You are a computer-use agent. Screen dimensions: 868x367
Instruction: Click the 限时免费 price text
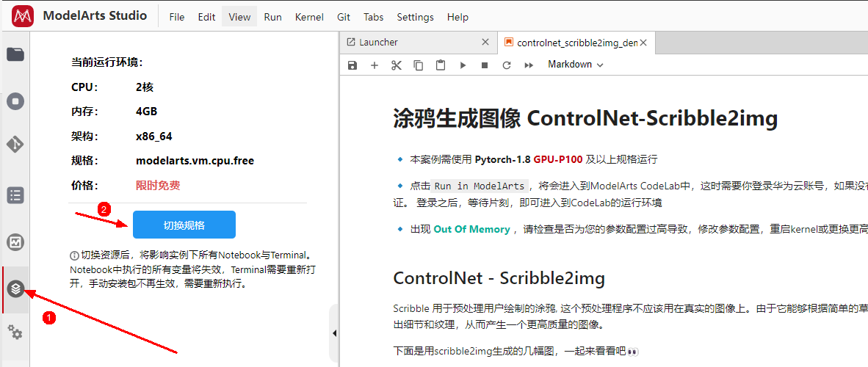pyautogui.click(x=158, y=186)
